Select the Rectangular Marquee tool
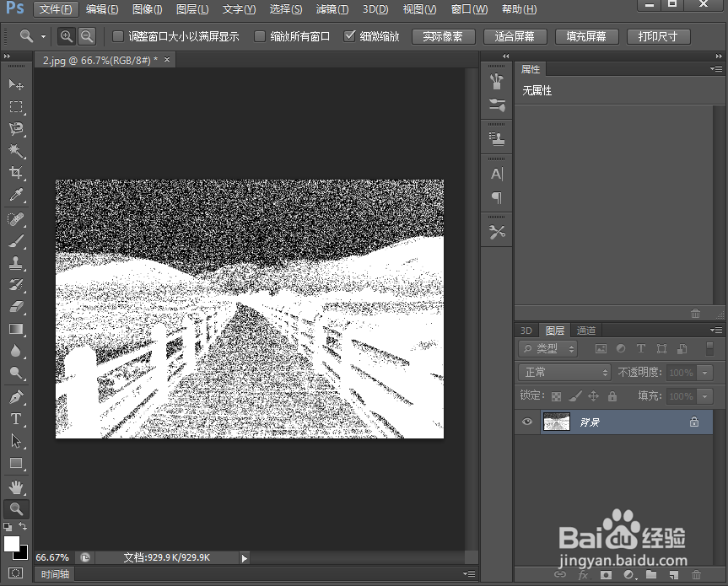 16,107
